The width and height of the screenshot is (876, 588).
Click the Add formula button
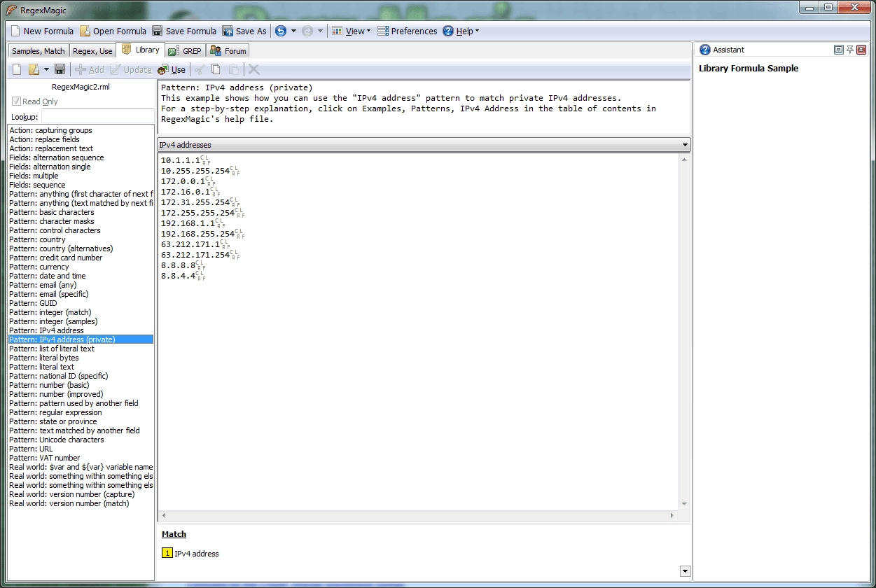[x=89, y=69]
